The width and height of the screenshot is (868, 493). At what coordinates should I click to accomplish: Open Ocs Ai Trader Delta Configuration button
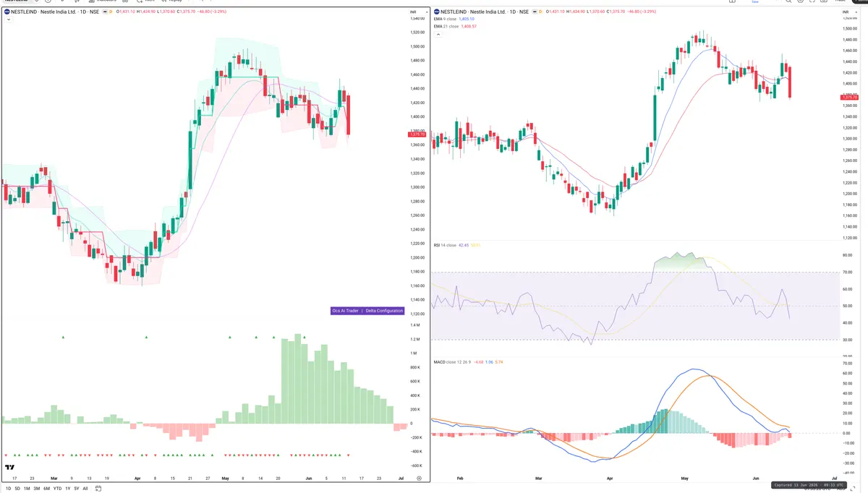pyautogui.click(x=367, y=311)
